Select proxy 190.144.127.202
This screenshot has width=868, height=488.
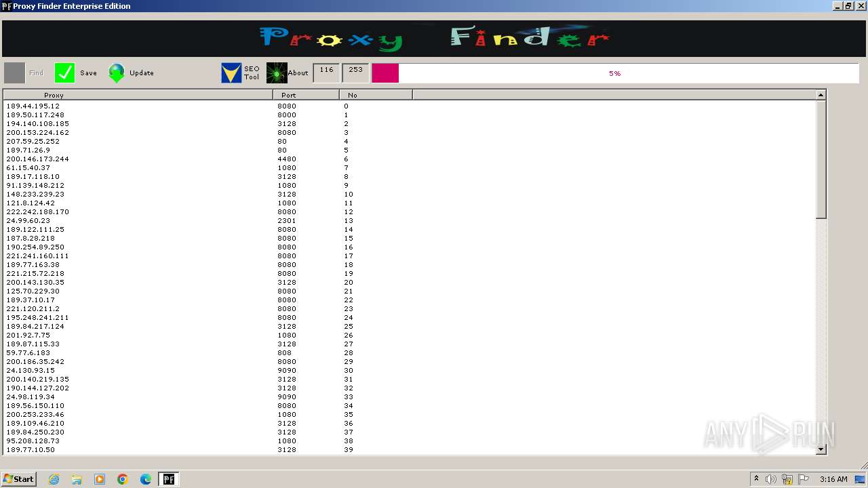coord(37,388)
